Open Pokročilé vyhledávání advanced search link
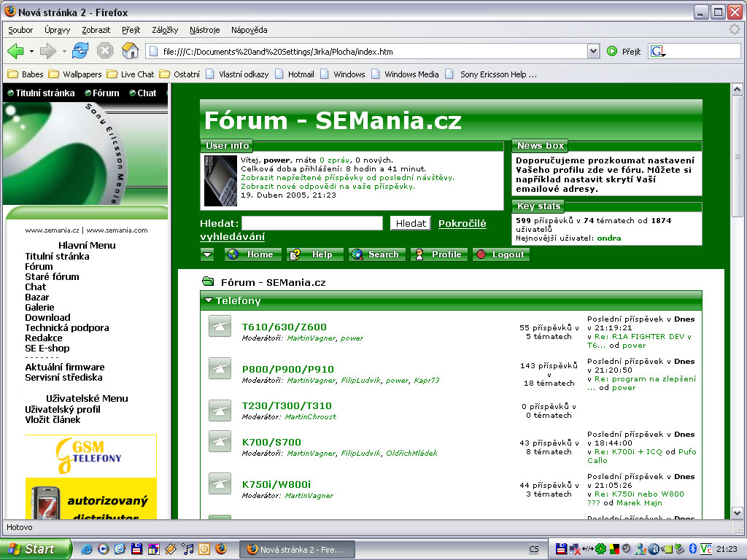 tap(462, 223)
